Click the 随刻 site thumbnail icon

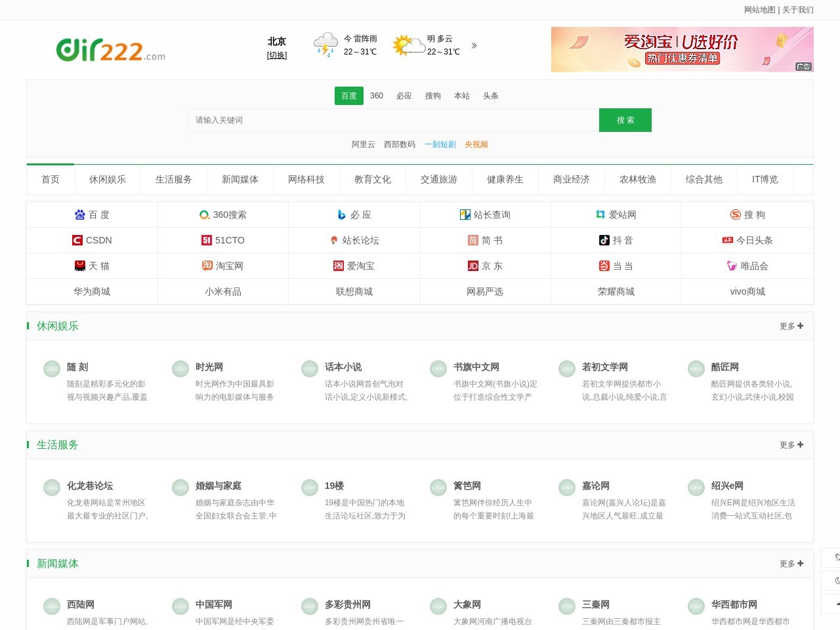tap(52, 369)
